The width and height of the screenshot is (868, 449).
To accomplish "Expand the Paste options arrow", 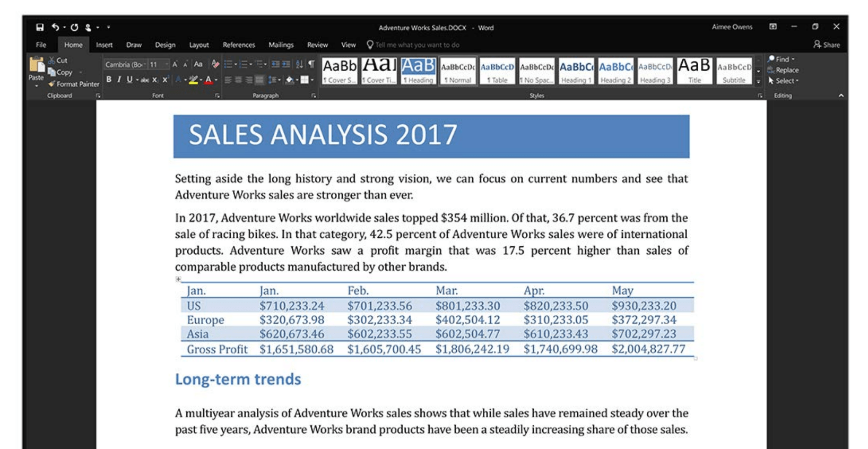I will pos(36,85).
